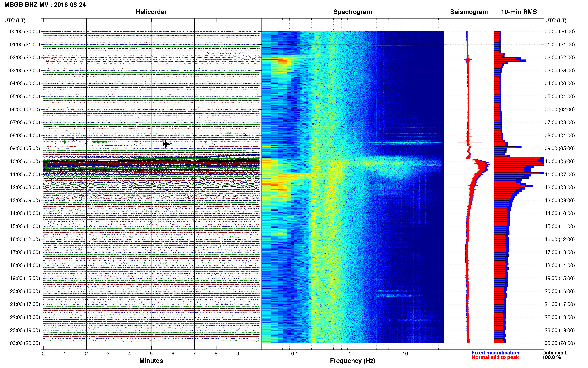Image resolution: width=588 pixels, height=368 pixels.
Task: Click 02:00 (22:00) label beside Helicorder
Action: [x=25, y=57]
